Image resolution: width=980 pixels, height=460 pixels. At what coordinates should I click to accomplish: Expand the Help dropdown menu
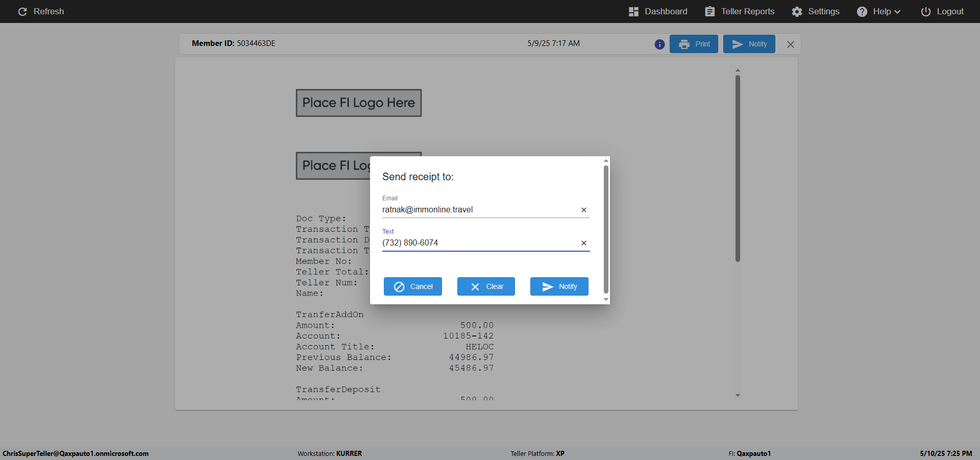878,11
